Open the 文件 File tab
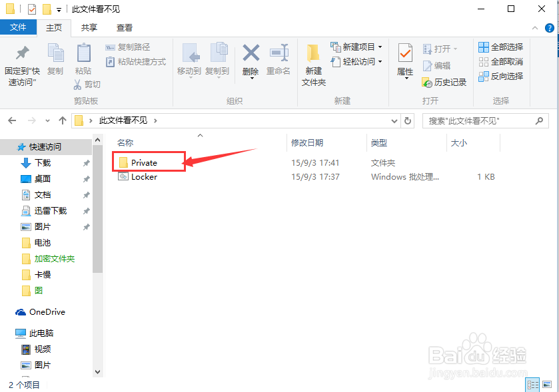The image size is (559, 392). [18, 27]
